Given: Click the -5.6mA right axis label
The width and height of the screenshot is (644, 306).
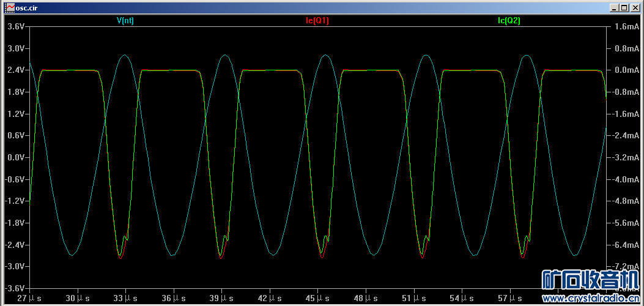Looking at the screenshot, I should point(624,223).
